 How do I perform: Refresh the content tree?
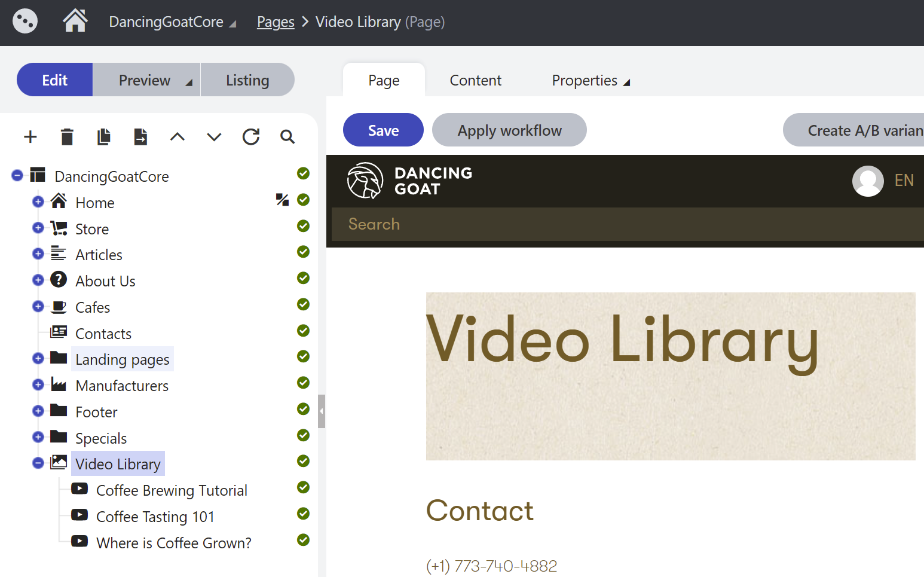pyautogui.click(x=251, y=137)
